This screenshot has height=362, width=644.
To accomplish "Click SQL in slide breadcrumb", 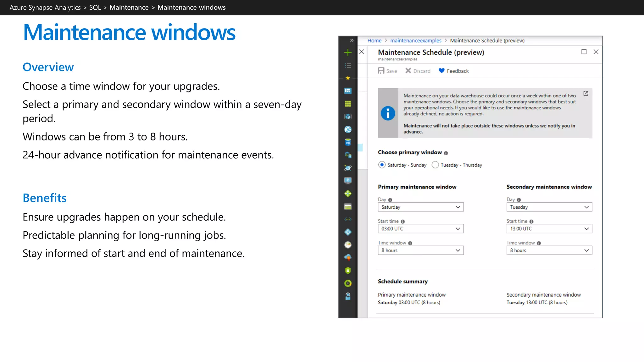I will pyautogui.click(x=95, y=8).
